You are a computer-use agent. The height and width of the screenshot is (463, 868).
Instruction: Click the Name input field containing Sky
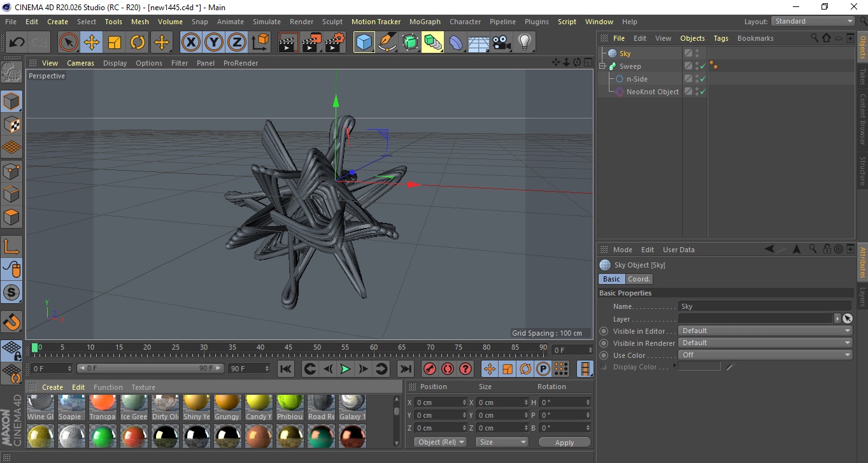(764, 306)
